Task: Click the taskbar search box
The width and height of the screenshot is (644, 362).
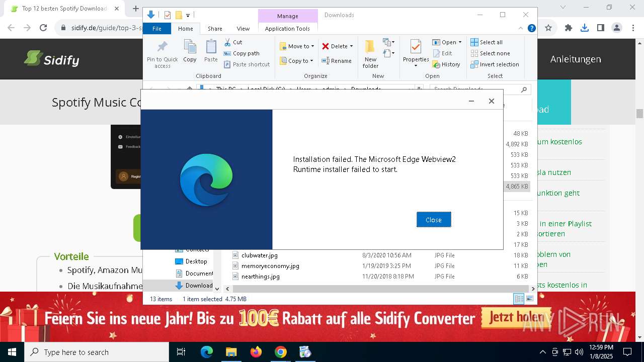Action: 96,352
